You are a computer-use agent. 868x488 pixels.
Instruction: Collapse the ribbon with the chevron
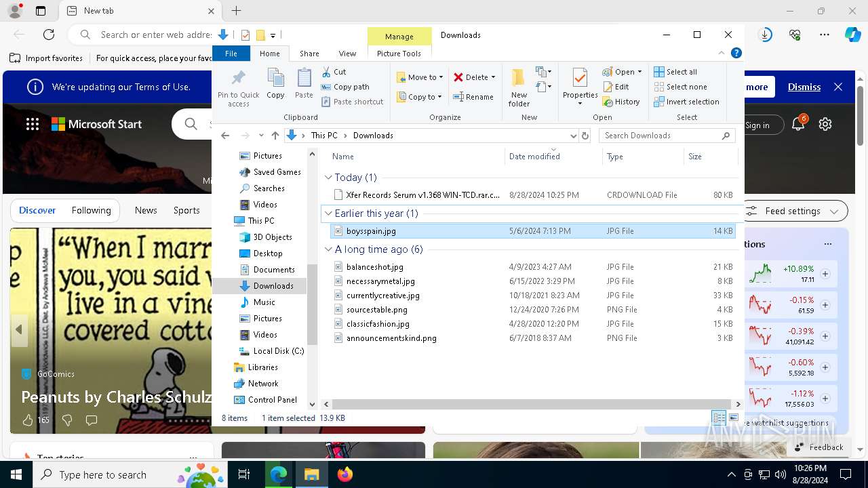click(x=722, y=53)
